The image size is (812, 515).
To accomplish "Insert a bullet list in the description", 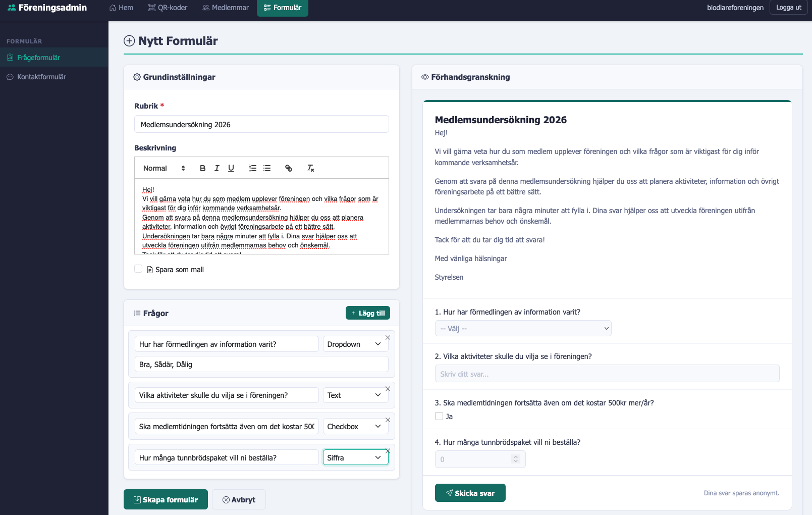I will tap(267, 168).
